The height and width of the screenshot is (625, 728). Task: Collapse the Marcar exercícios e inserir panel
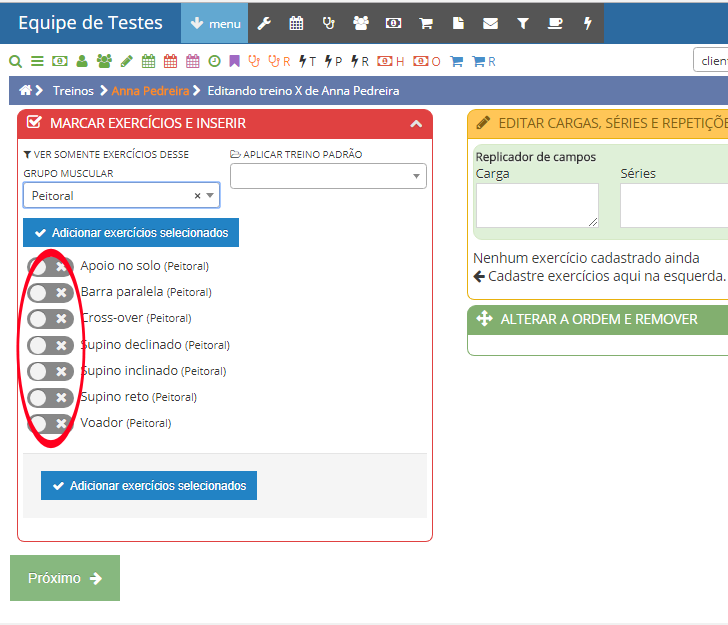pos(416,124)
